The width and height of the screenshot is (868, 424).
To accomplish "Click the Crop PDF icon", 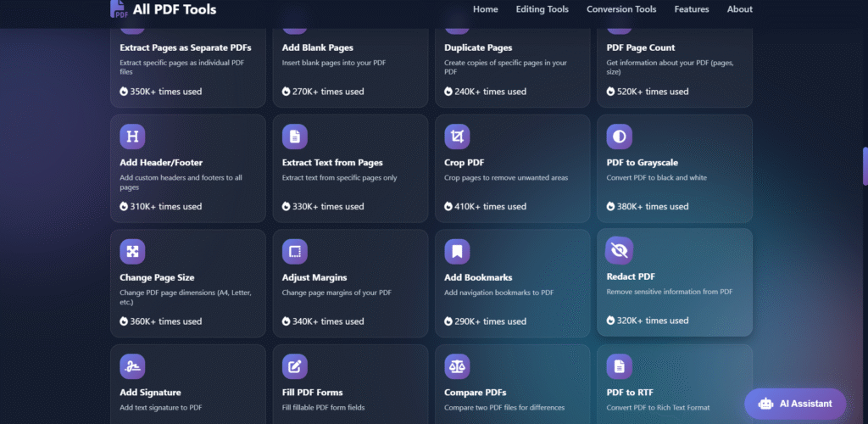I will point(457,137).
